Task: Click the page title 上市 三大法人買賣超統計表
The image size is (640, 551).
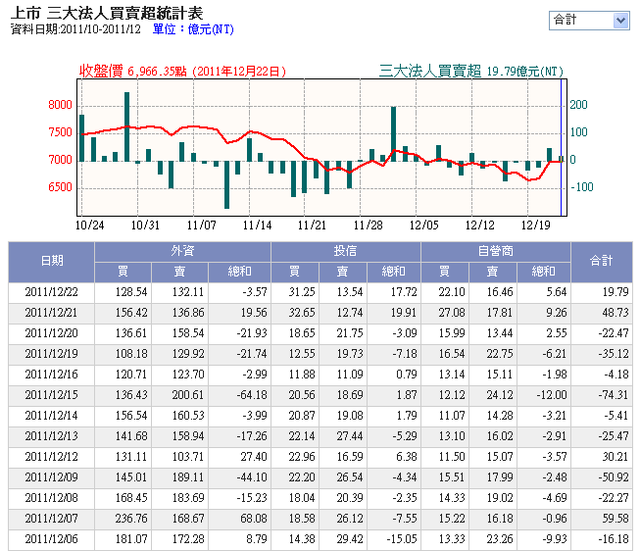Action: tap(107, 13)
